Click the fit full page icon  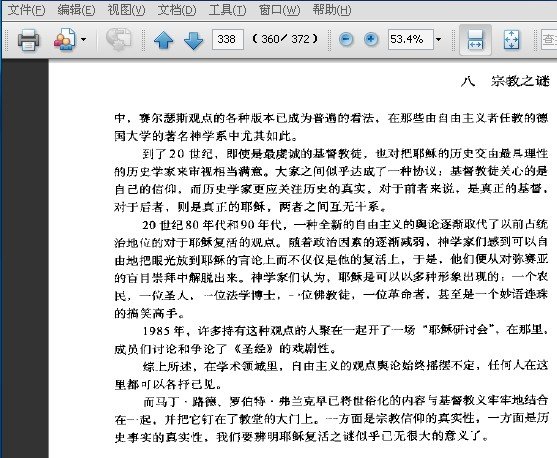[512, 39]
